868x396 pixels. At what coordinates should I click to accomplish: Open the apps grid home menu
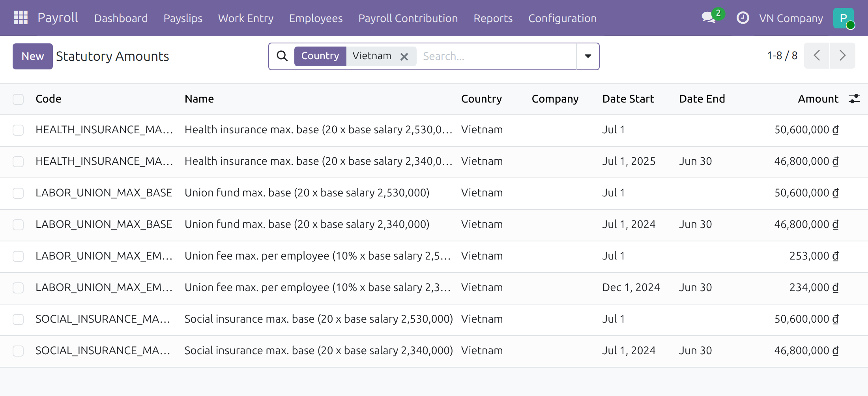tap(21, 18)
